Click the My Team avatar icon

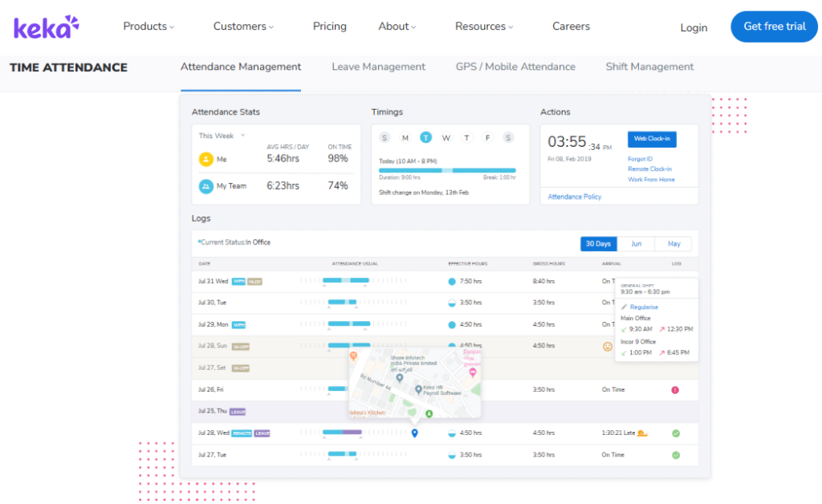pos(206,186)
